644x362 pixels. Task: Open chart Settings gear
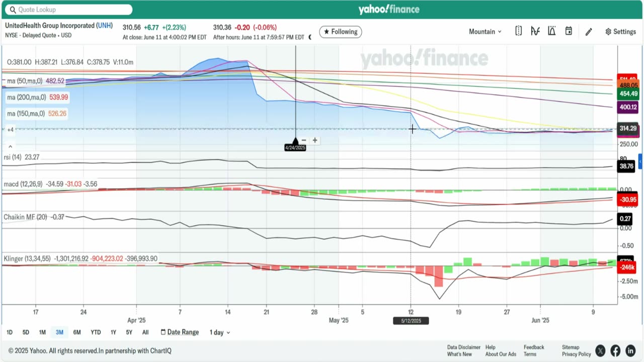[x=620, y=32]
